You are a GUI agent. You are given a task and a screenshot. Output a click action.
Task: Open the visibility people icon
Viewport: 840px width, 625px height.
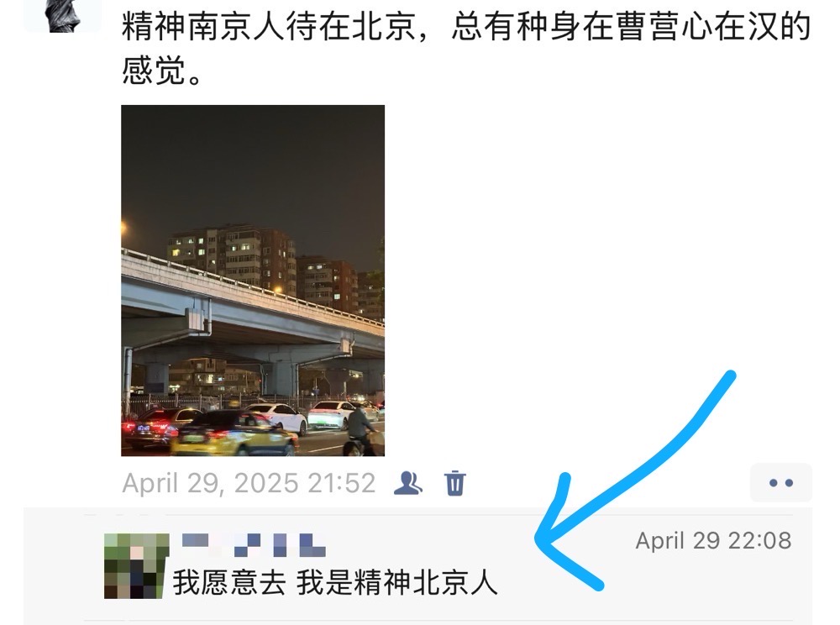click(x=407, y=482)
